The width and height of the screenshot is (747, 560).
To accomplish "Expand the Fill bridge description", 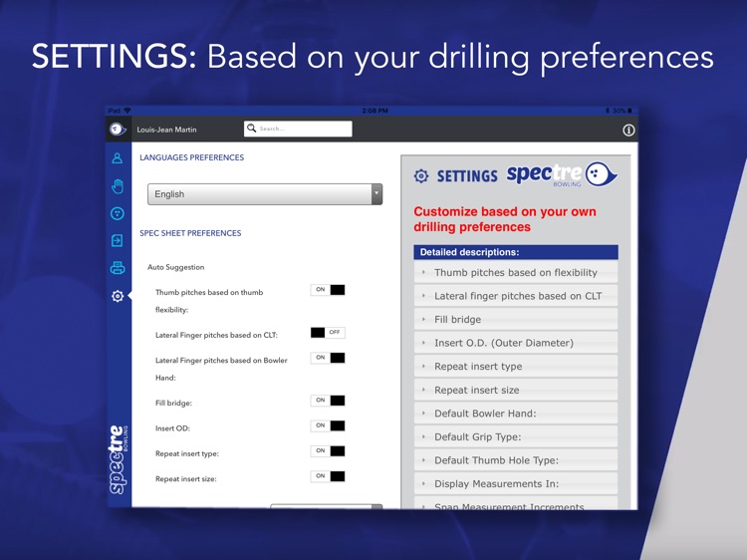I will tap(516, 319).
